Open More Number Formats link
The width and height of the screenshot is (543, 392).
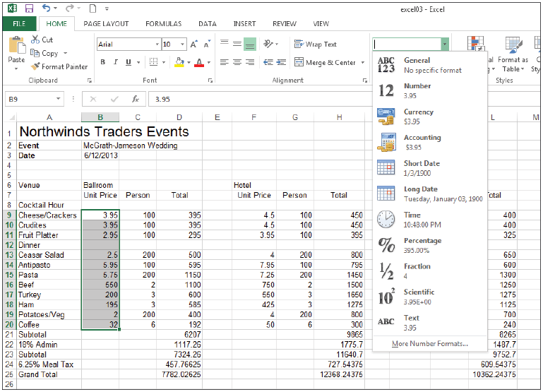430,344
